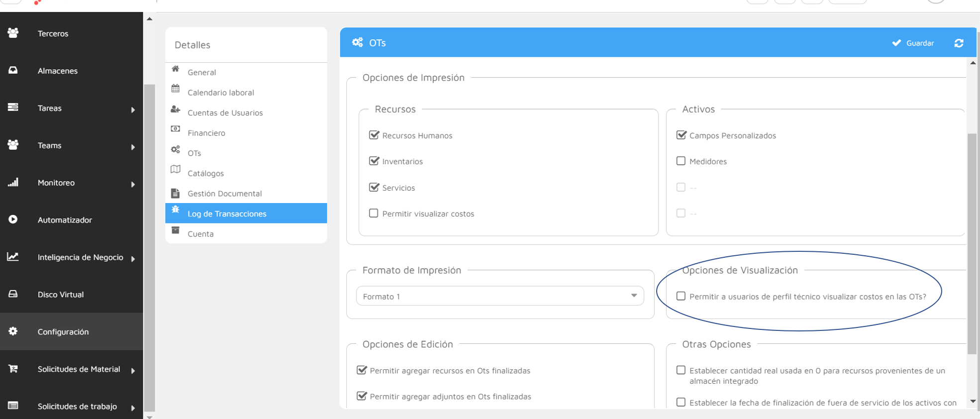Click the Calendario laboral calendar icon
The height and width of the screenshot is (419, 980).
[x=176, y=89]
